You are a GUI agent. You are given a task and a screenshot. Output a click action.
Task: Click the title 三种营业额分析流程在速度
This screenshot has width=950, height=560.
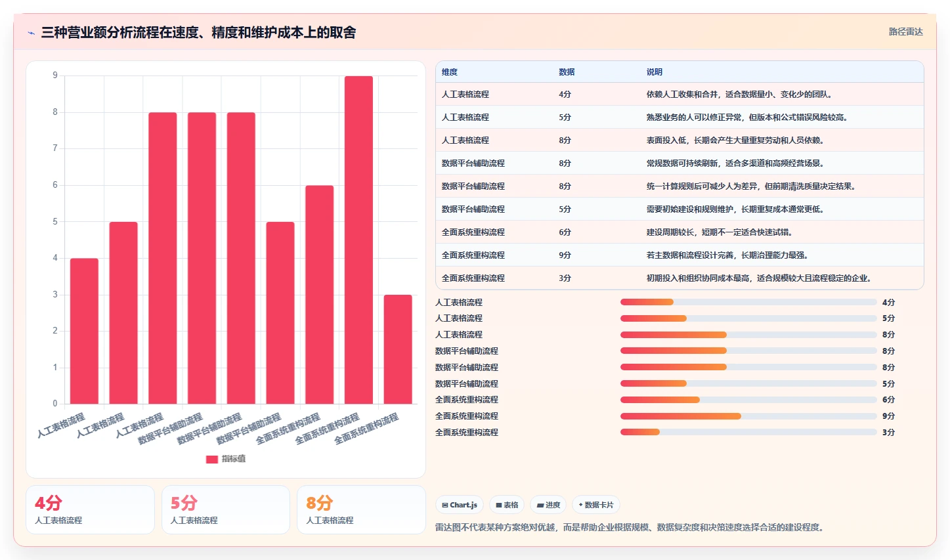coord(198,32)
